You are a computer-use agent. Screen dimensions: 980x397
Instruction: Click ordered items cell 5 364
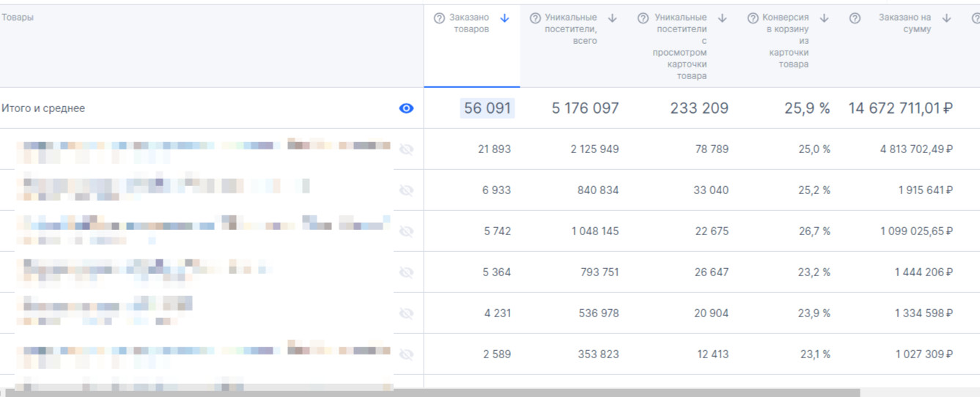pos(497,272)
